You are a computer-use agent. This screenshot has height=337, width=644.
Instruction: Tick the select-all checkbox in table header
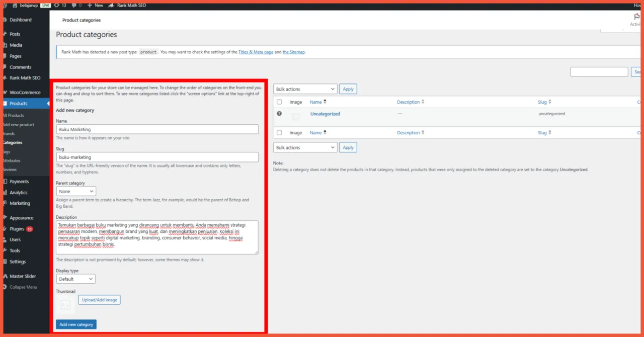coord(279,102)
